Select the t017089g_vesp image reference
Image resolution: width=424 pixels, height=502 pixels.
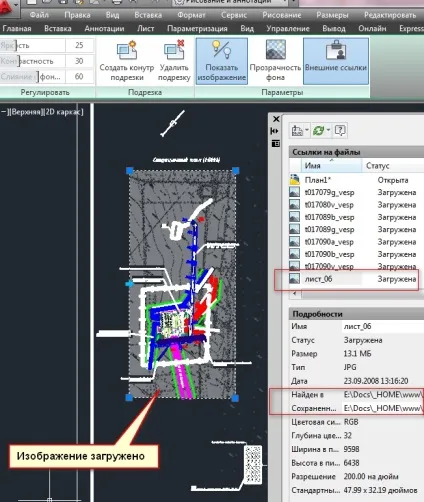[x=356, y=229]
